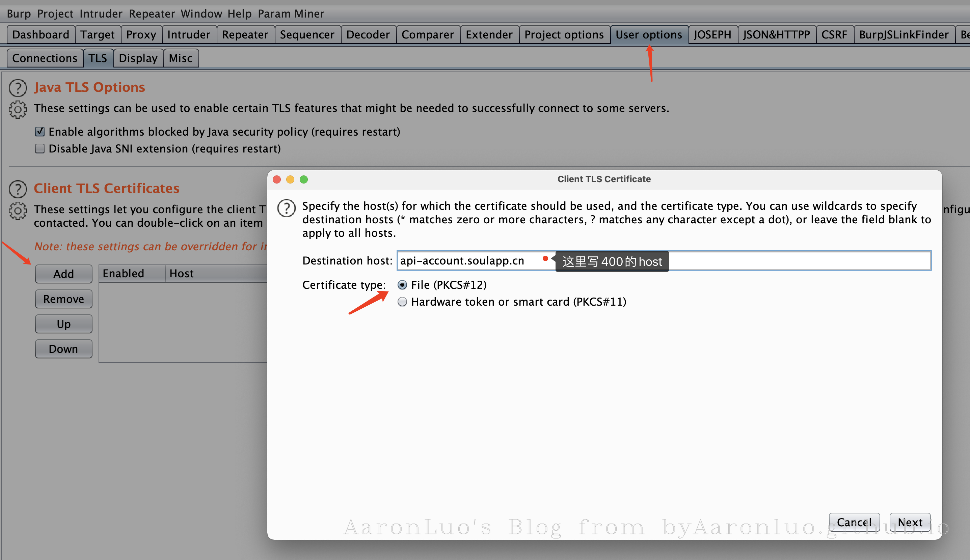Click the green zoom dialog button
Screen dimensions: 970x560
coord(303,179)
